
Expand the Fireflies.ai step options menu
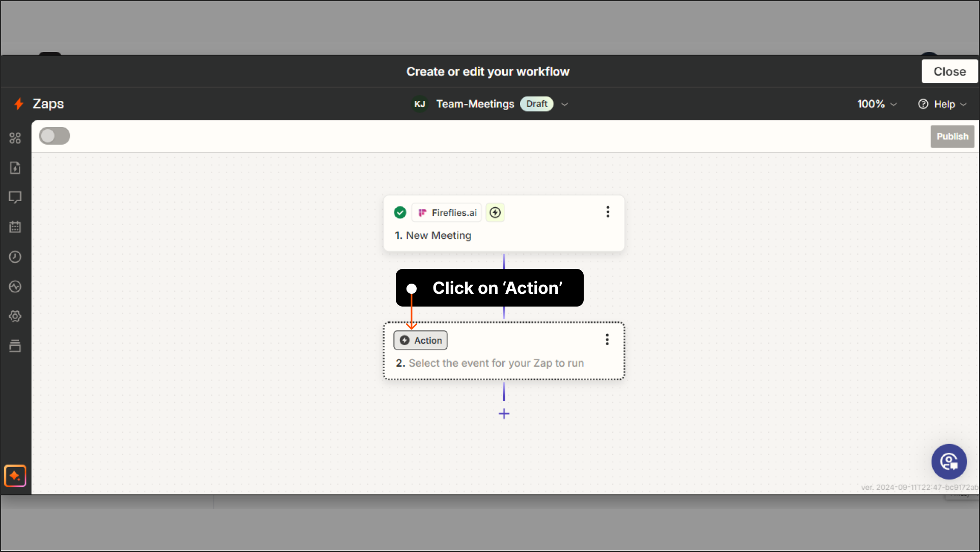tap(607, 212)
